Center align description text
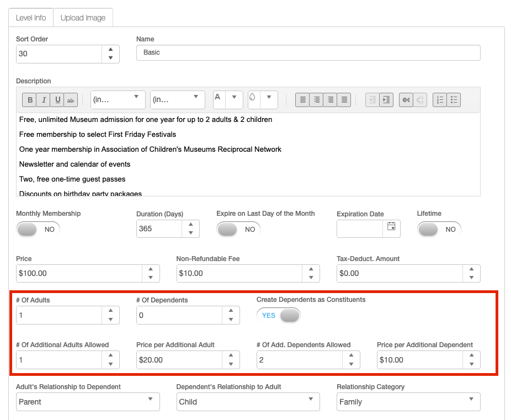The width and height of the screenshot is (511, 420). (316, 100)
